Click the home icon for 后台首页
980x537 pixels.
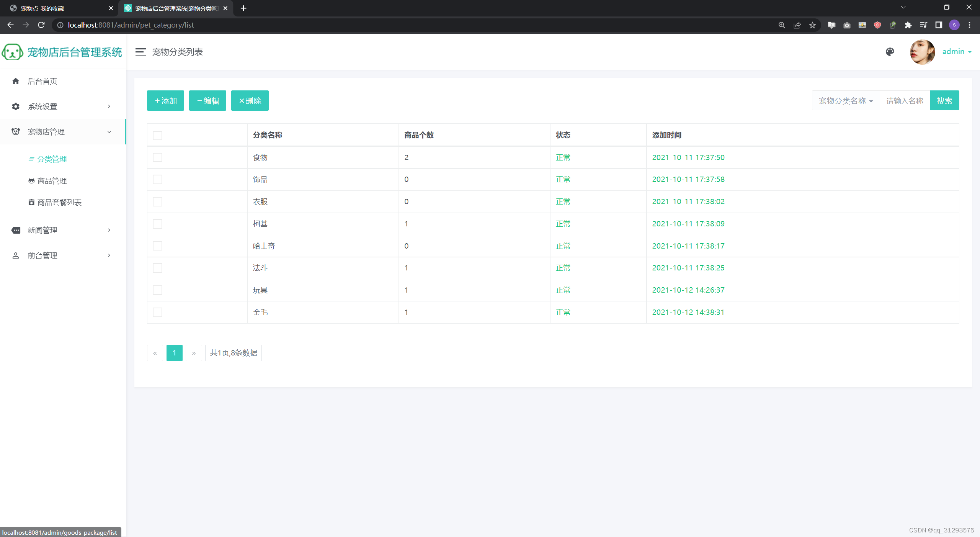pyautogui.click(x=16, y=81)
